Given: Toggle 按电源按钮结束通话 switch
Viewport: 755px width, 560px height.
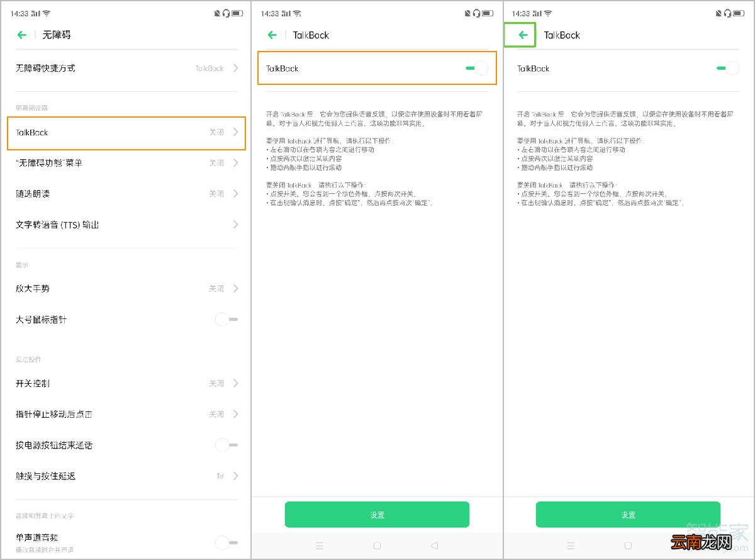Looking at the screenshot, I should coord(226,445).
